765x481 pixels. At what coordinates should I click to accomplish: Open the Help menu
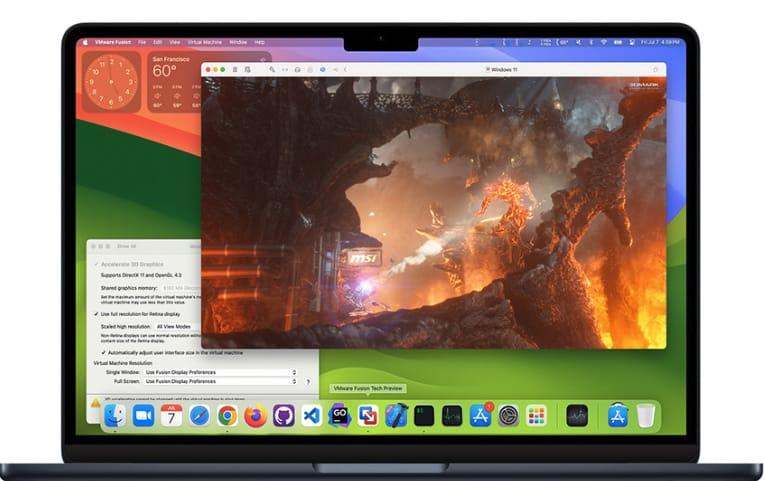[260, 42]
